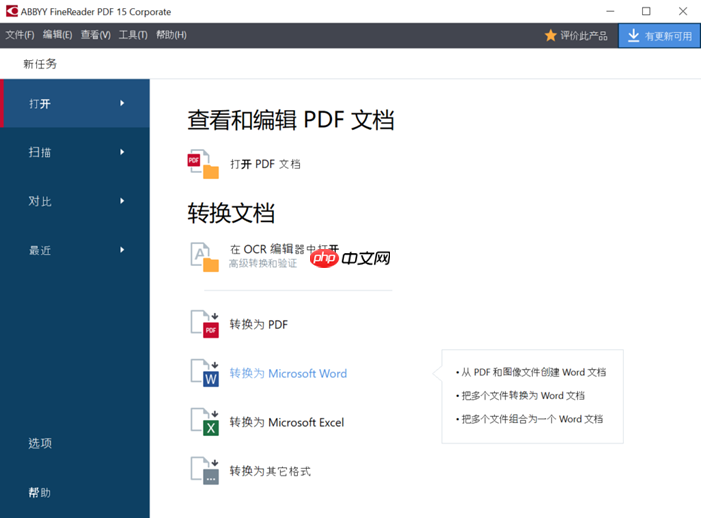This screenshot has height=518, width=701.
Task: Click the 评价此产品 text
Action: click(584, 35)
